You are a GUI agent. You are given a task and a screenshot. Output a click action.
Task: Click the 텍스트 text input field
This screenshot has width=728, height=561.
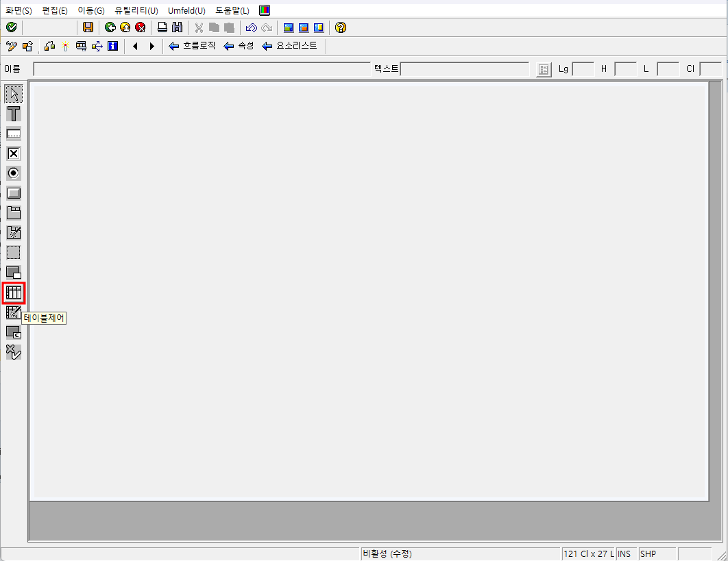click(x=465, y=69)
